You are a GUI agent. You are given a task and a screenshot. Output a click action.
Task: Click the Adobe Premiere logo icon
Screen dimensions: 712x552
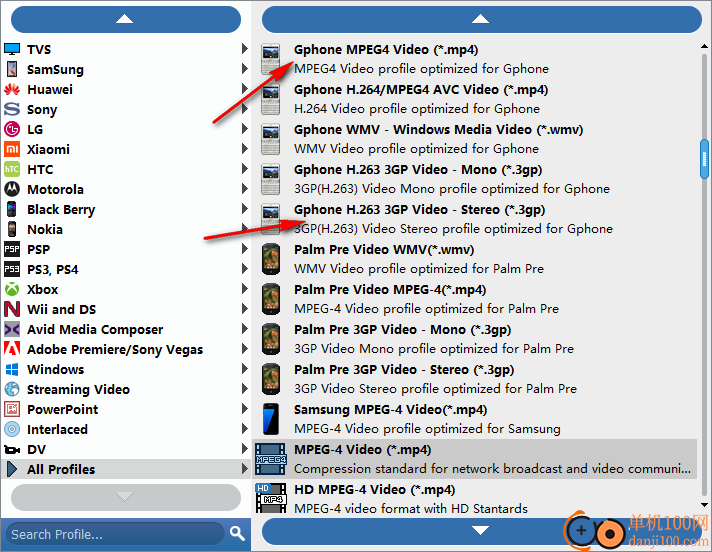[x=12, y=349]
